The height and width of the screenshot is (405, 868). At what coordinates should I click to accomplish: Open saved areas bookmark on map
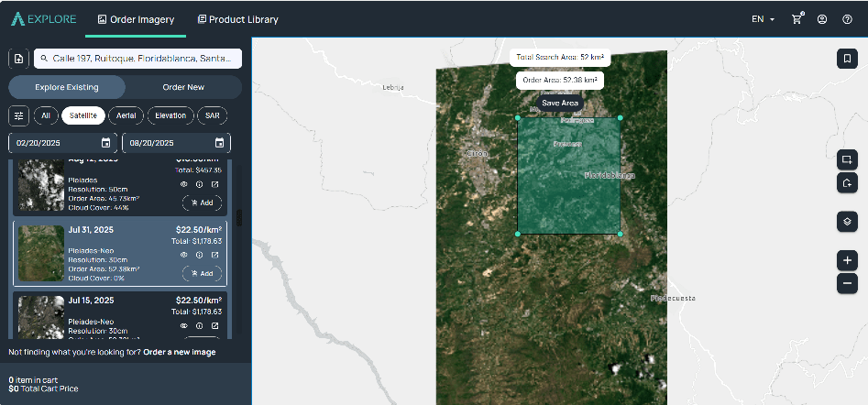[847, 59]
